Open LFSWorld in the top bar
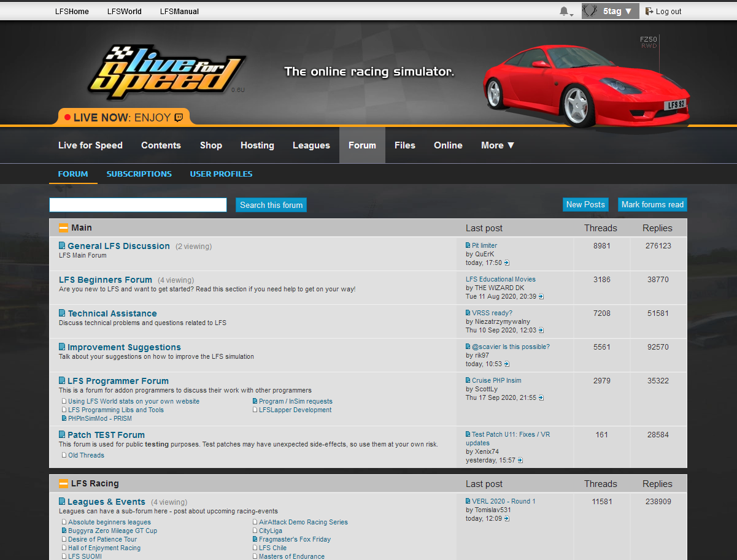This screenshot has width=737, height=560. tap(124, 11)
